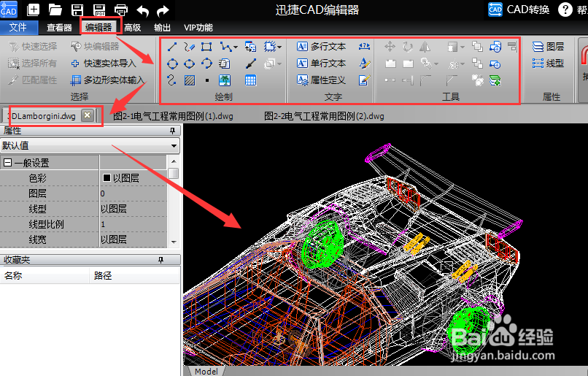Image resolution: width=588 pixels, height=376 pixels.
Task: Select the Rectangle drawing tool
Action: coord(206,47)
